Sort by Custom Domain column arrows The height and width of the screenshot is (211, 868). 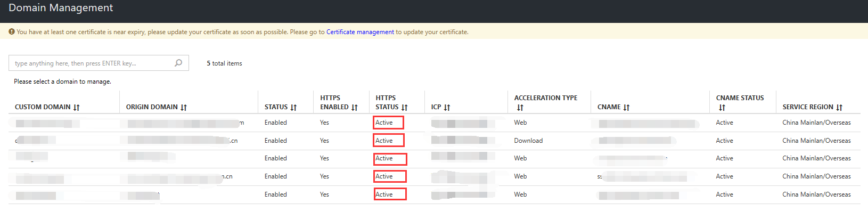(77, 107)
